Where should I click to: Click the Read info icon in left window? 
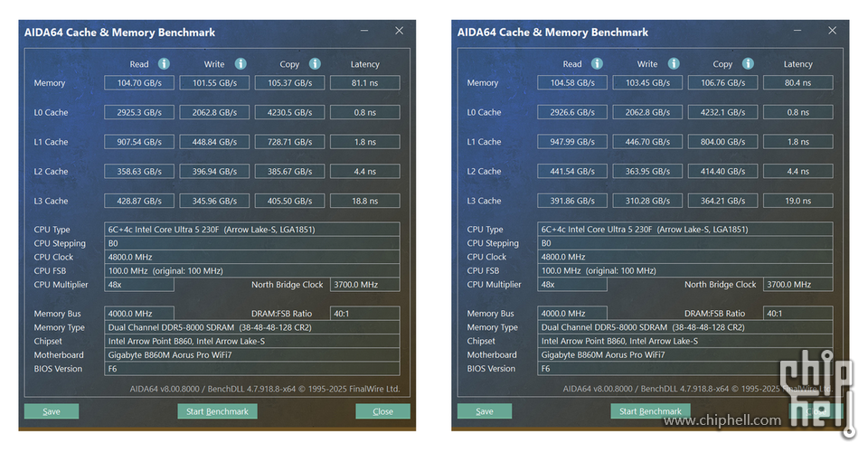(x=164, y=64)
